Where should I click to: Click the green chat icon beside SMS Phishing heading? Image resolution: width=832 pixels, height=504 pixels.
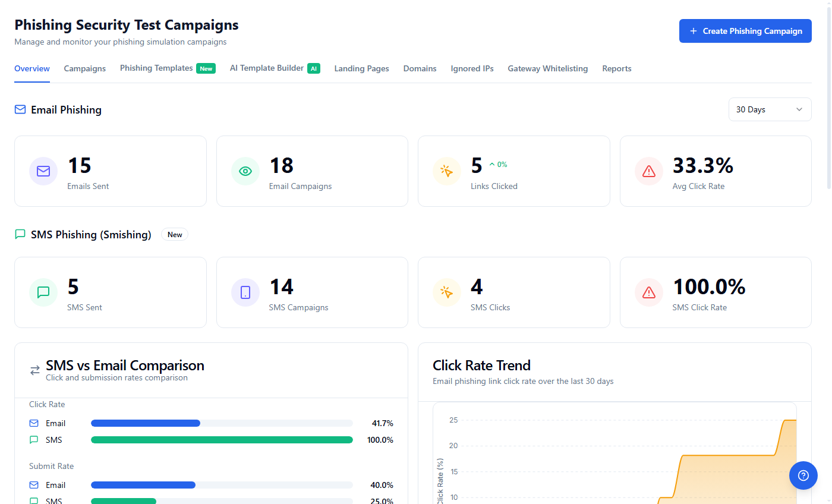20,234
